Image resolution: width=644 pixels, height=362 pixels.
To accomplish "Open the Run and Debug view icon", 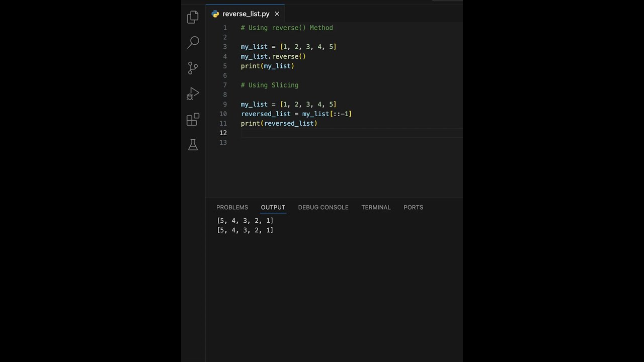I will click(x=193, y=94).
